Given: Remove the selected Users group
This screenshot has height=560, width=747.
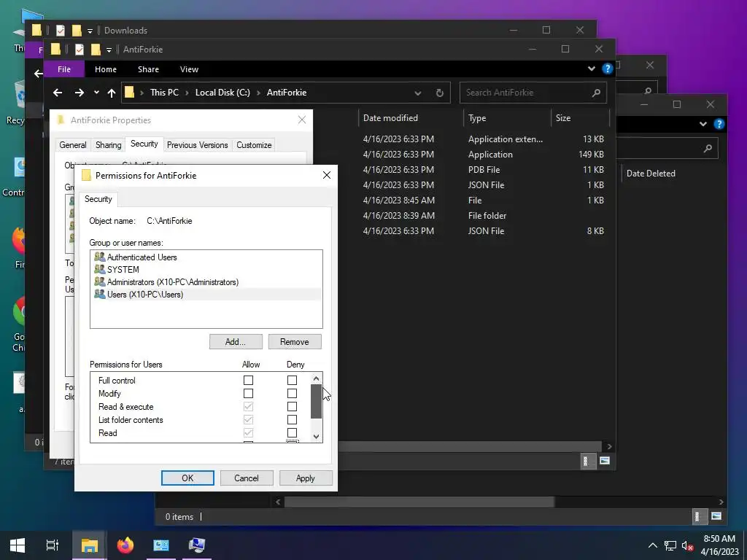Looking at the screenshot, I should point(295,342).
